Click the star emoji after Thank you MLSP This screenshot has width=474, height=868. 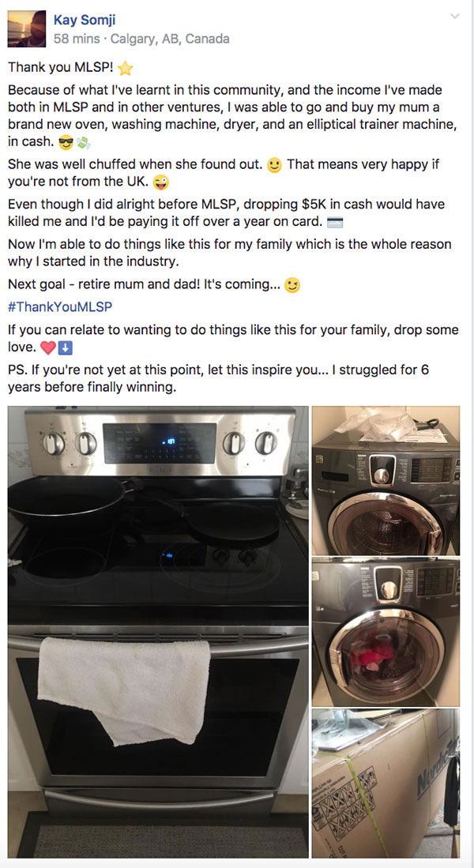[x=126, y=69]
